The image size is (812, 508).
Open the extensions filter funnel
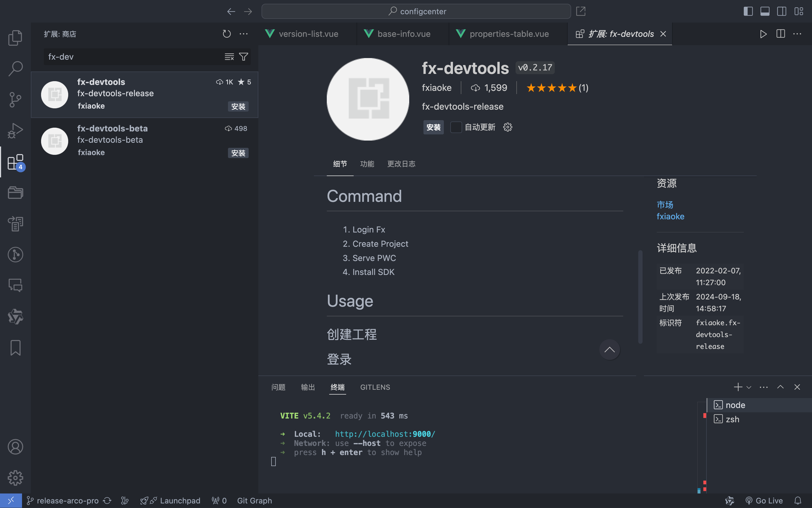click(x=244, y=57)
